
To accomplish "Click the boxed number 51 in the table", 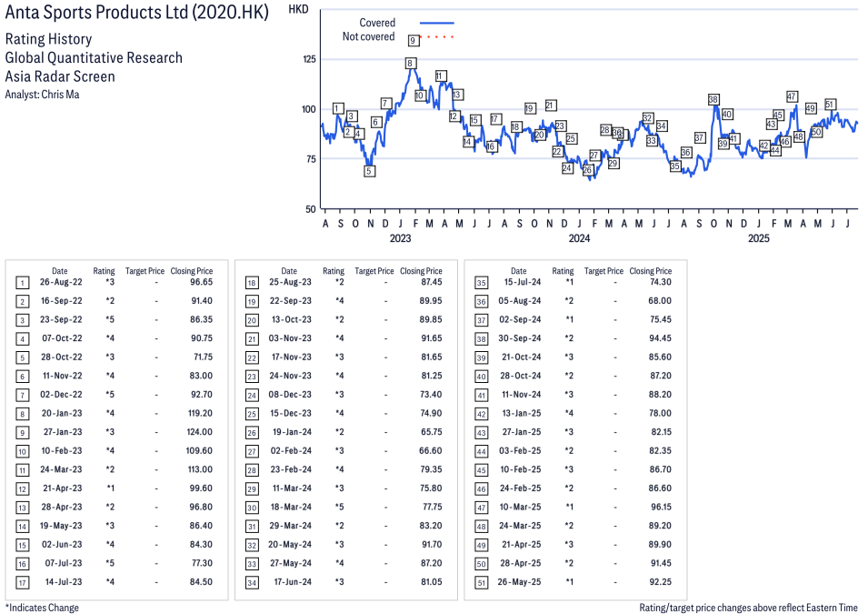I will [x=482, y=583].
